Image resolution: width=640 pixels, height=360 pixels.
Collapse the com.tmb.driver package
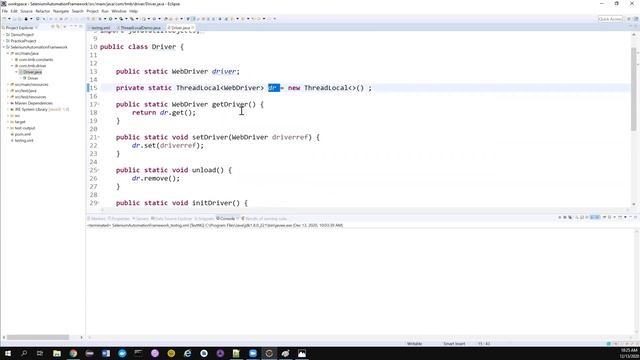pyautogui.click(x=12, y=66)
